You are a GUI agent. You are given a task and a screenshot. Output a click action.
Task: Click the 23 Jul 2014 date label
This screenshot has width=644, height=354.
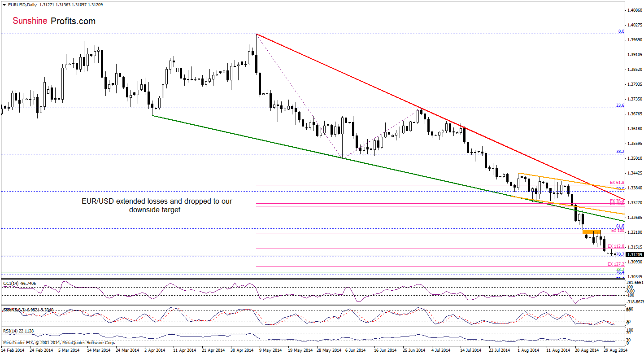click(499, 350)
